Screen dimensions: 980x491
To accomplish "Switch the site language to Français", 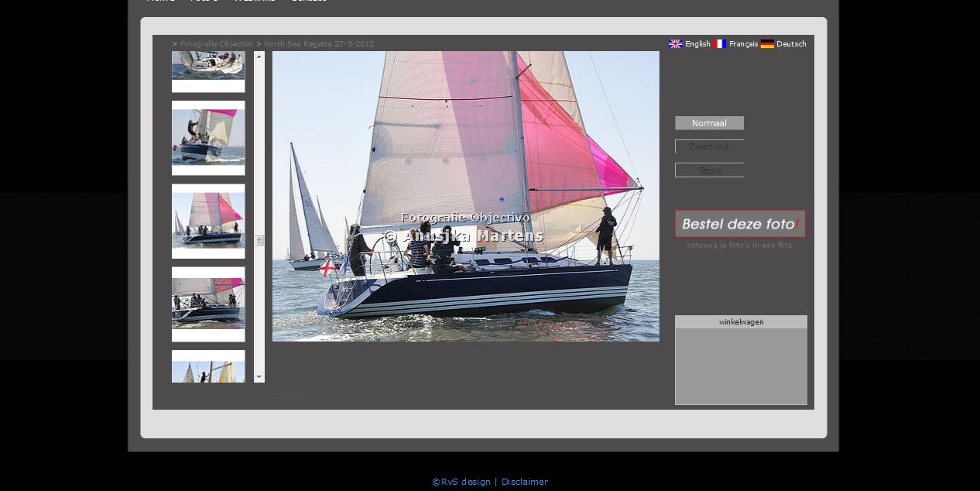I will [x=735, y=44].
